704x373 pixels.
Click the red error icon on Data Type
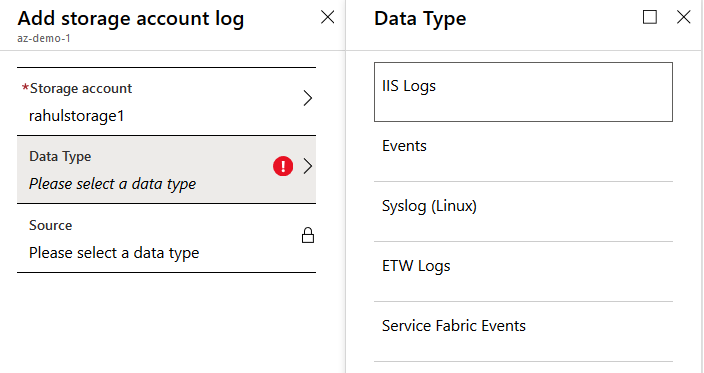point(283,166)
